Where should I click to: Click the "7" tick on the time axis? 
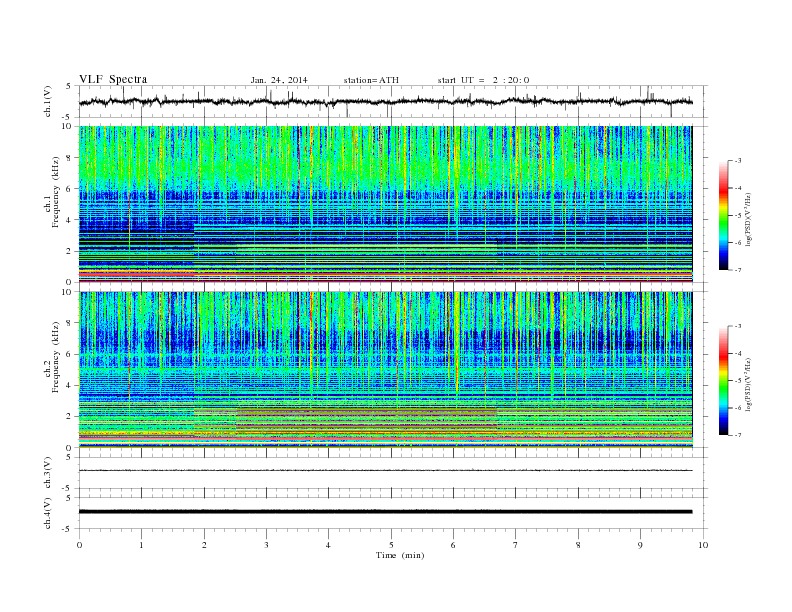pyautogui.click(x=516, y=545)
